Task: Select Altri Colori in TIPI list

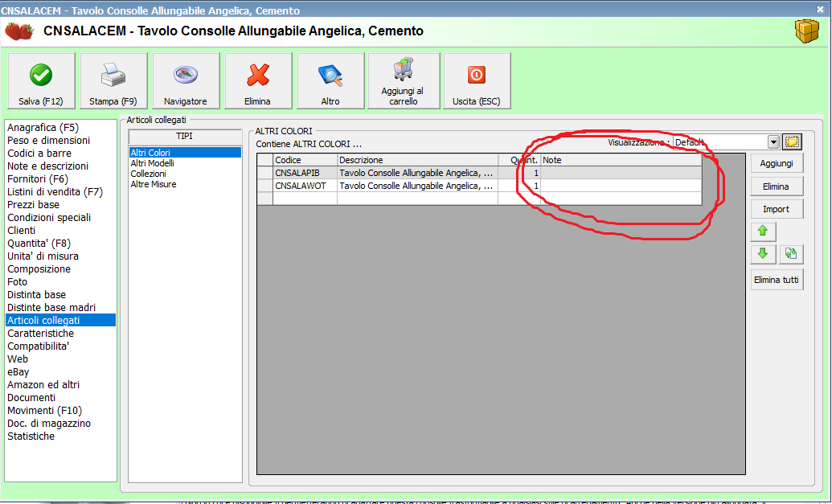Action: click(185, 153)
